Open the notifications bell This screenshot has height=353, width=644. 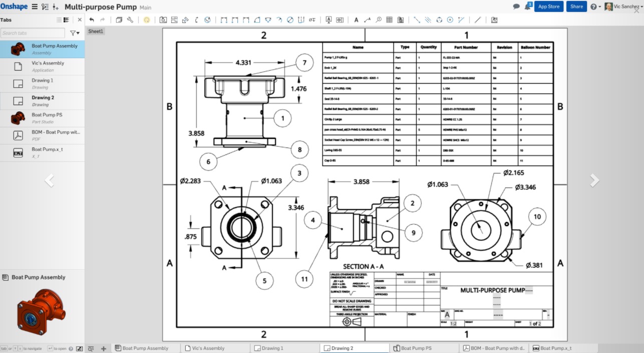point(528,7)
